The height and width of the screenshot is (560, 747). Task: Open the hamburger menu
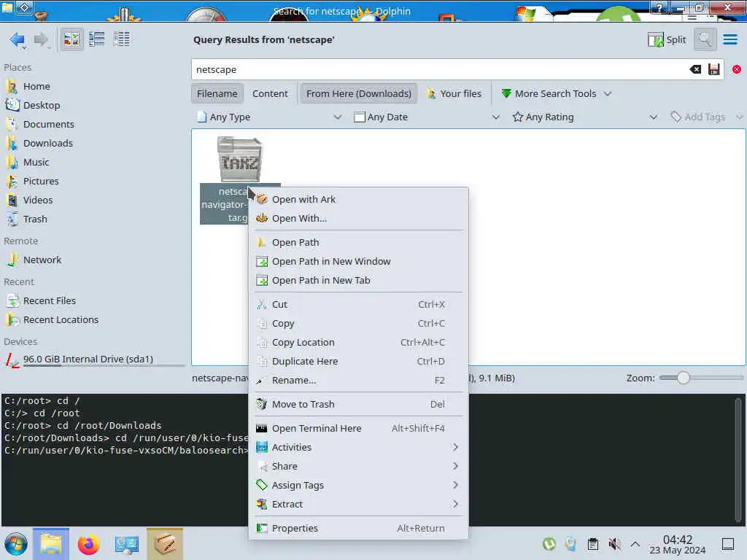730,39
